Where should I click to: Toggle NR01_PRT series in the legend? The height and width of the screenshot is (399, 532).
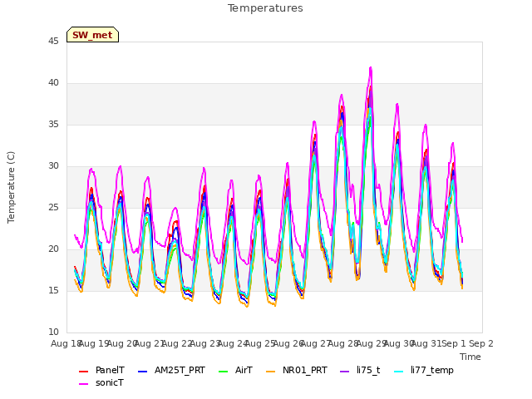pos(297,370)
